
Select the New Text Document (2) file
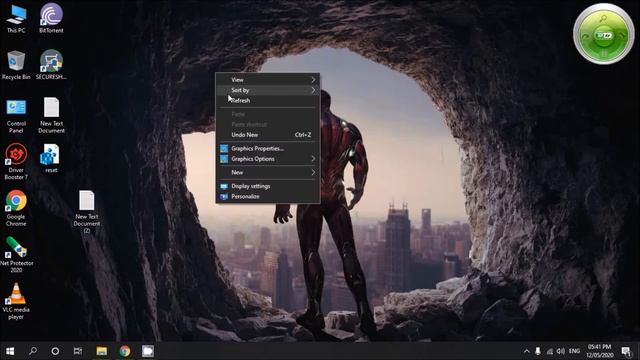87,212
